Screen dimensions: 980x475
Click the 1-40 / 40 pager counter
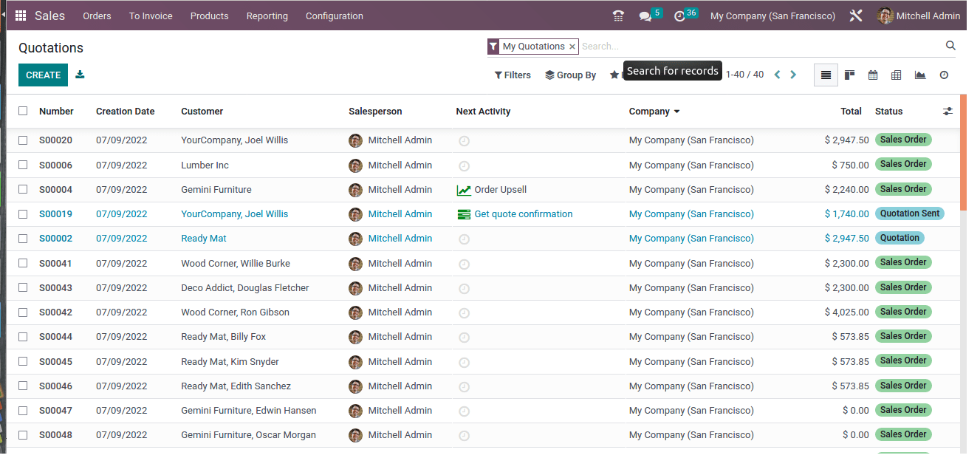point(744,75)
